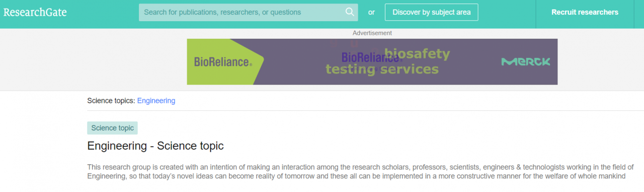
Task: Open Discover by subject area
Action: pos(432,12)
